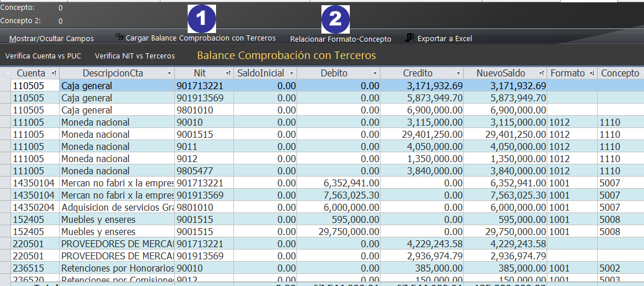Click Mostrar/Ocultar Campos button
644x286 pixels.
point(52,39)
